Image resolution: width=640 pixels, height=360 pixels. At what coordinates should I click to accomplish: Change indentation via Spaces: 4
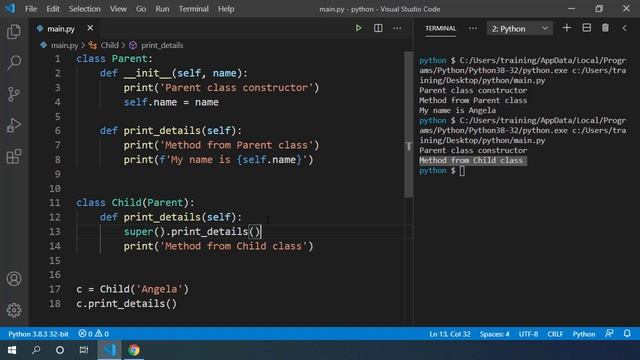494,334
